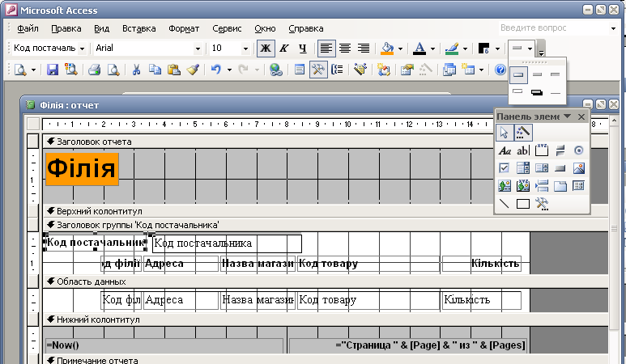This screenshot has height=364, width=626.
Task: Click the Insert Hyperlink globe icon
Action: point(276,70)
